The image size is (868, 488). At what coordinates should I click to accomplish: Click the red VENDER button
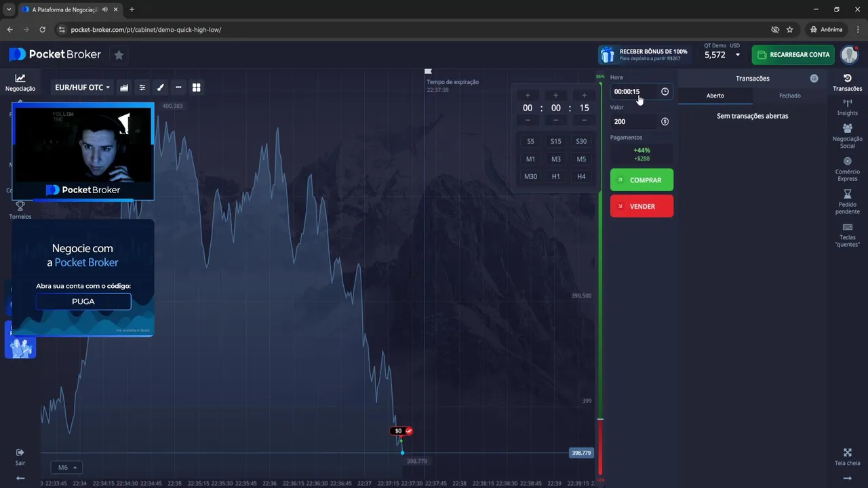pos(642,206)
